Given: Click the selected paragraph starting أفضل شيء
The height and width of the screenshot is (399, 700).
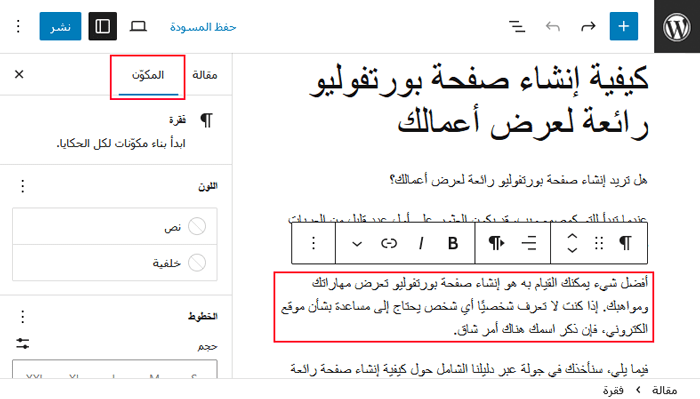Looking at the screenshot, I should [x=464, y=307].
